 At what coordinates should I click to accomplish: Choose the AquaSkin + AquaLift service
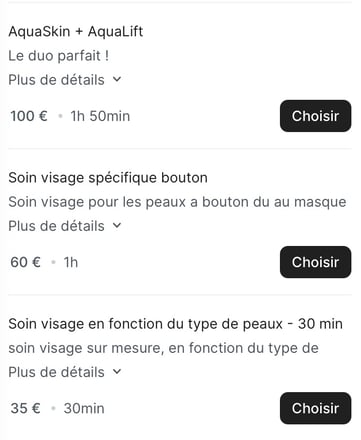315,116
